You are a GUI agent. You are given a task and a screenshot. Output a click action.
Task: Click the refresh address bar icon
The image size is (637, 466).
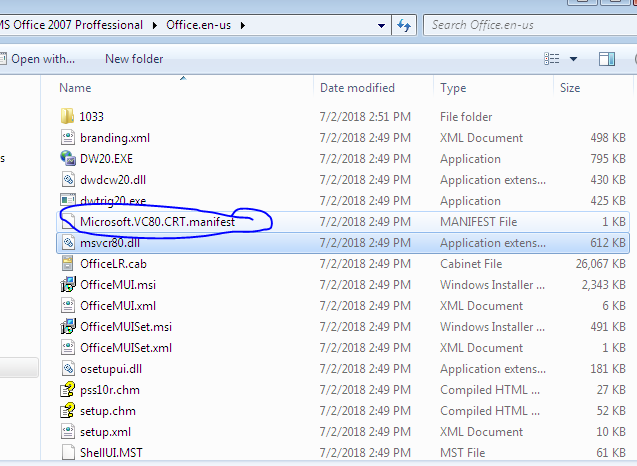pos(404,25)
